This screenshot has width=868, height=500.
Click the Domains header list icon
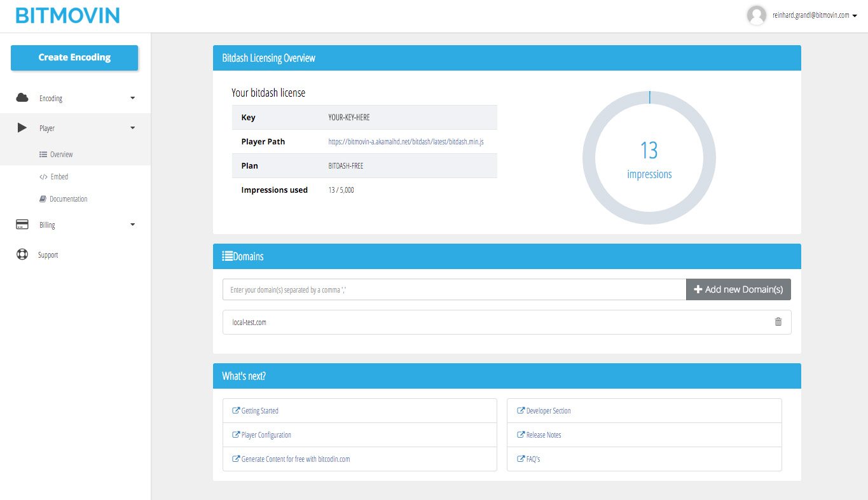pos(228,256)
